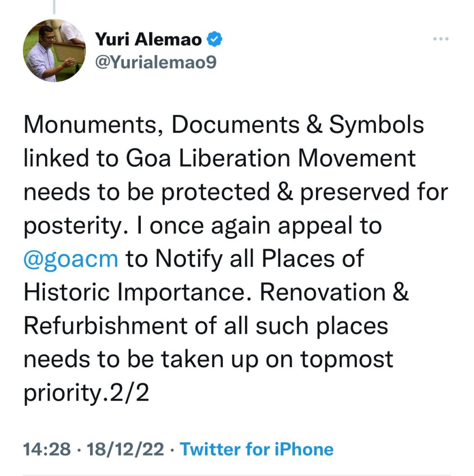Open Yuri Alemao's profile picture
This screenshot has width=474, height=476.
click(54, 51)
